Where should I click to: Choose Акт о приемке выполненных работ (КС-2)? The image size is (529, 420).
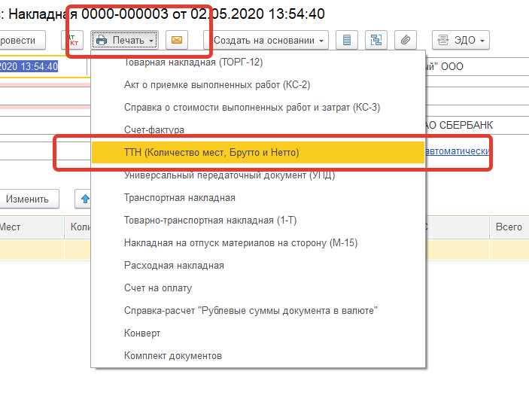point(258,84)
